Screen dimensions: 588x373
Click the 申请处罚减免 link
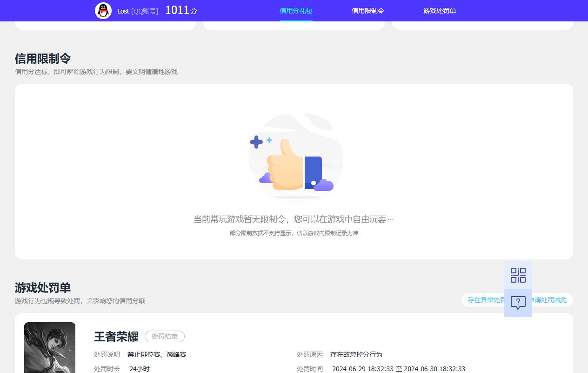(x=550, y=300)
